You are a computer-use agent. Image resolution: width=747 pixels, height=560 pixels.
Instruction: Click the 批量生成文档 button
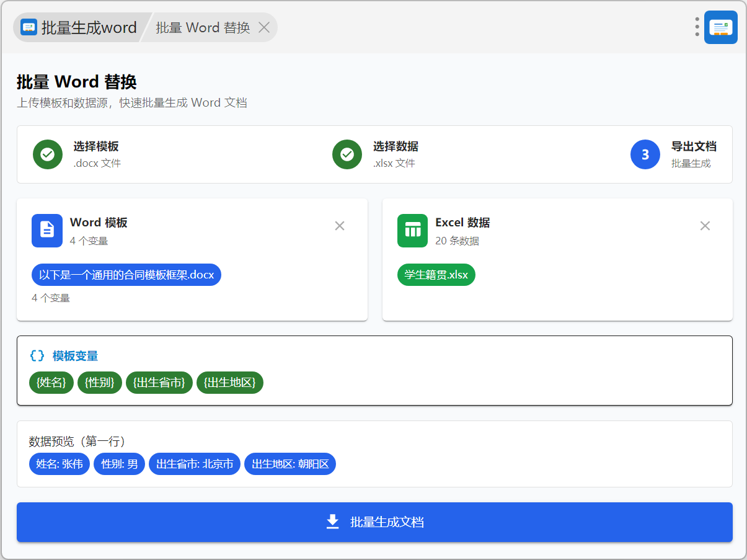click(x=374, y=522)
